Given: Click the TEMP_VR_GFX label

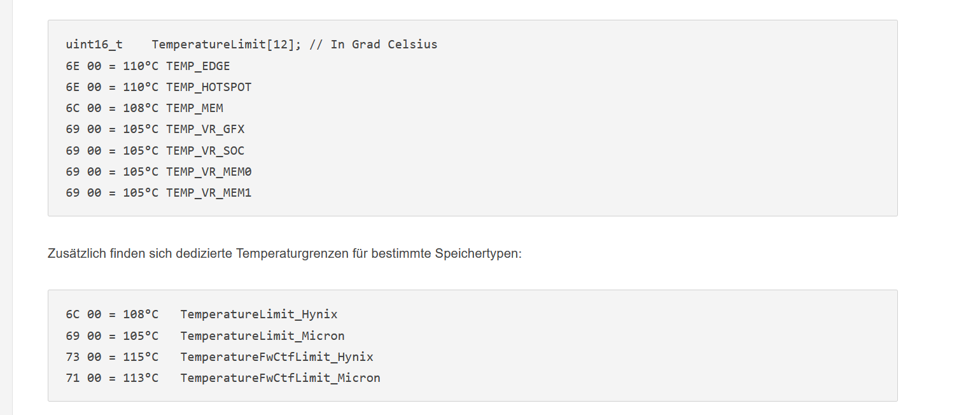Looking at the screenshot, I should pos(205,129).
